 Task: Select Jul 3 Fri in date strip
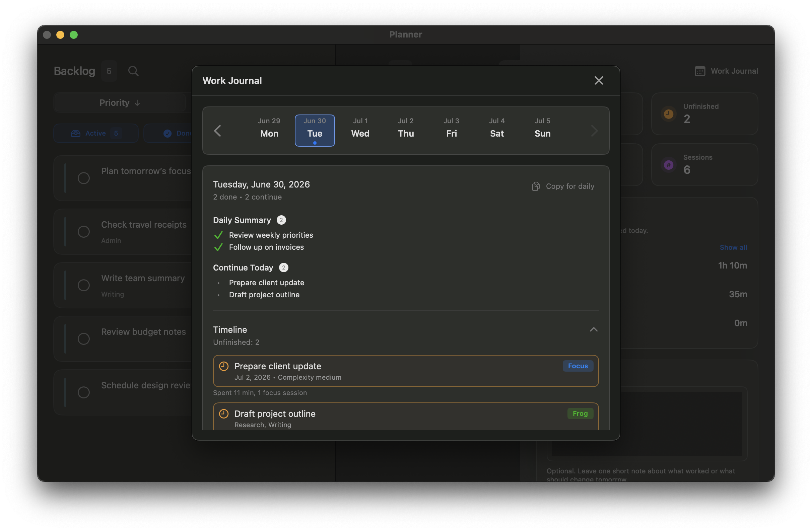[451, 131]
